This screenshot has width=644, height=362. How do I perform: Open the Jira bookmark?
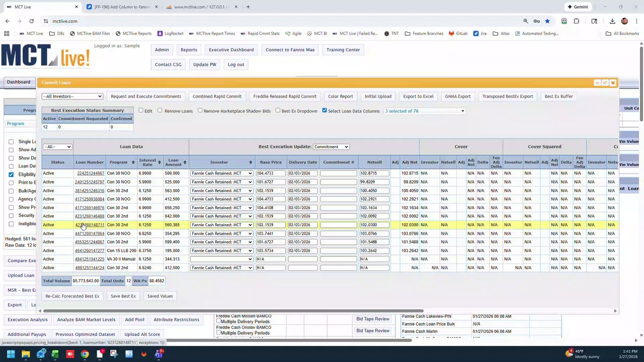[479, 34]
